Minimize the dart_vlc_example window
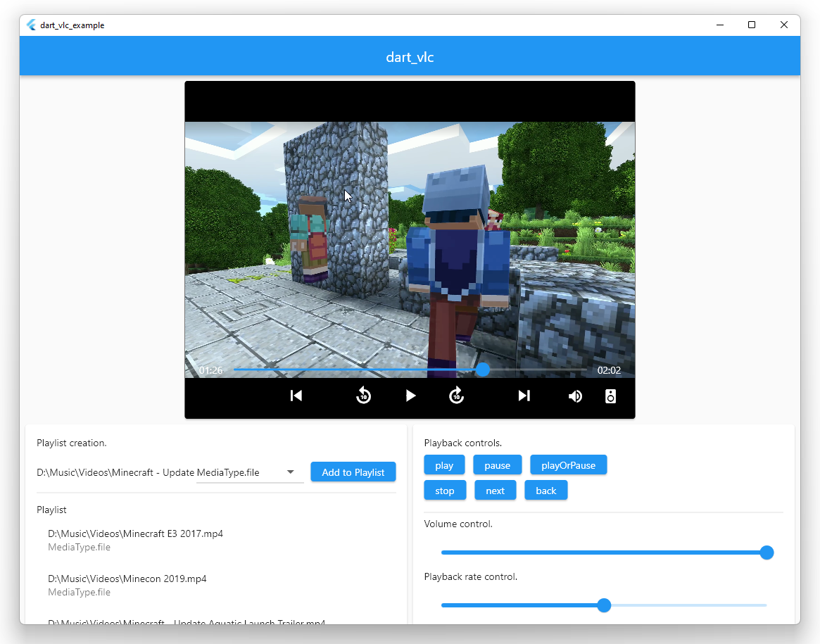Screen dimensions: 820x644 tap(720, 25)
